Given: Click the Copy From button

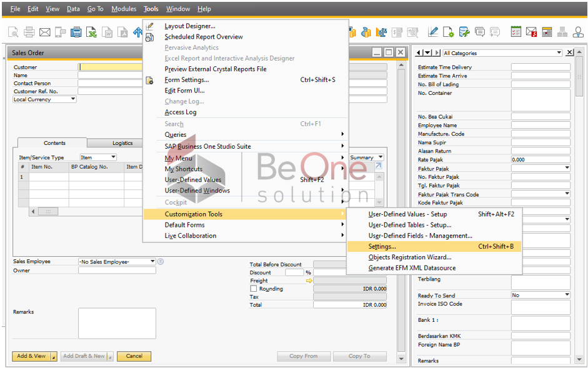Looking at the screenshot, I should (304, 356).
